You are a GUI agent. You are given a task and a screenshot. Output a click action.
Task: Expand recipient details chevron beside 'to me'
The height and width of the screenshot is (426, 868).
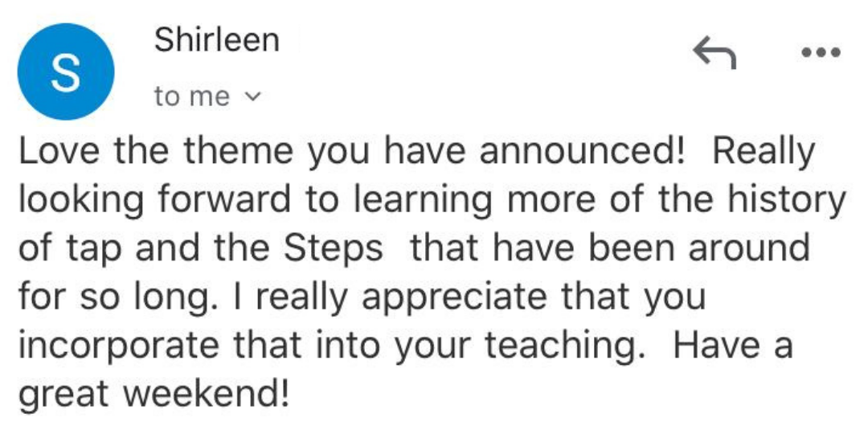coord(252,97)
